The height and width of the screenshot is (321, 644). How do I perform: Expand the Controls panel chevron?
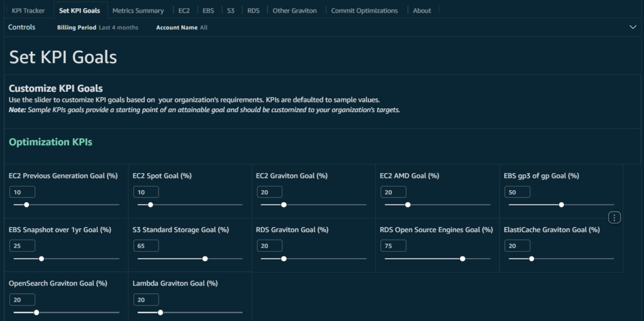(x=633, y=27)
